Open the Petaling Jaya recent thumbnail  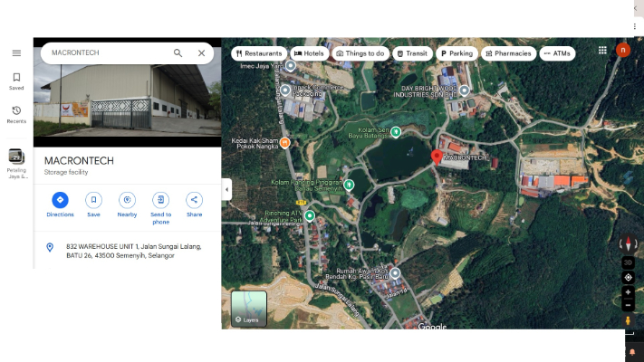click(x=16, y=164)
